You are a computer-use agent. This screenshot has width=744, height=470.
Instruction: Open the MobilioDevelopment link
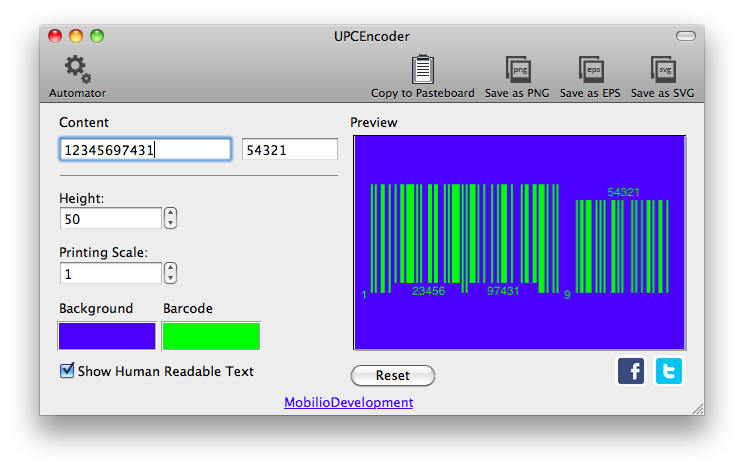(349, 402)
